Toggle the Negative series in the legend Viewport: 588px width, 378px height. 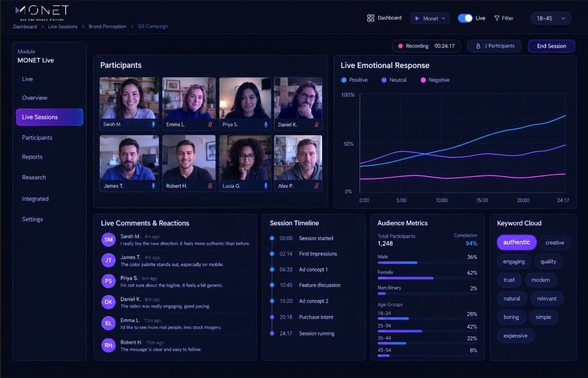tap(435, 80)
